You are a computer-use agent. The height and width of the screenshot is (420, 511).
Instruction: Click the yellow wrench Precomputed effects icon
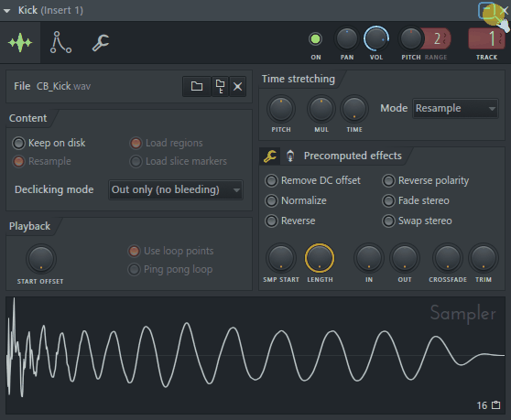270,156
